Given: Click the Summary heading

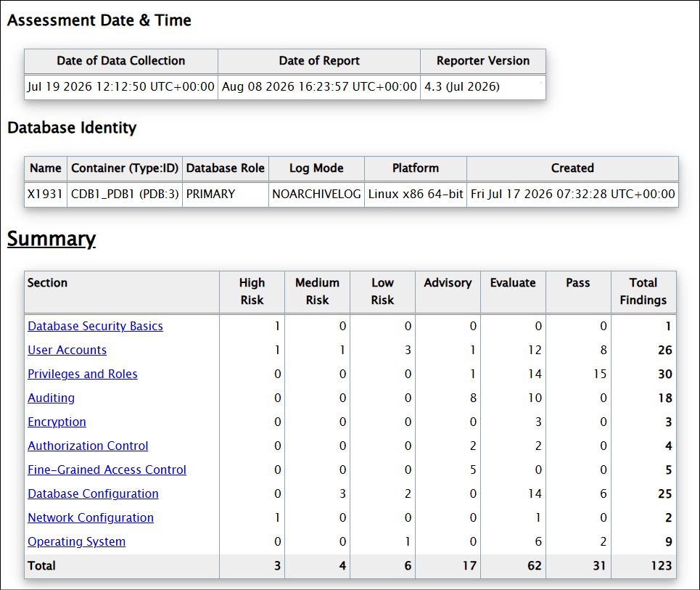Looking at the screenshot, I should tap(52, 239).
